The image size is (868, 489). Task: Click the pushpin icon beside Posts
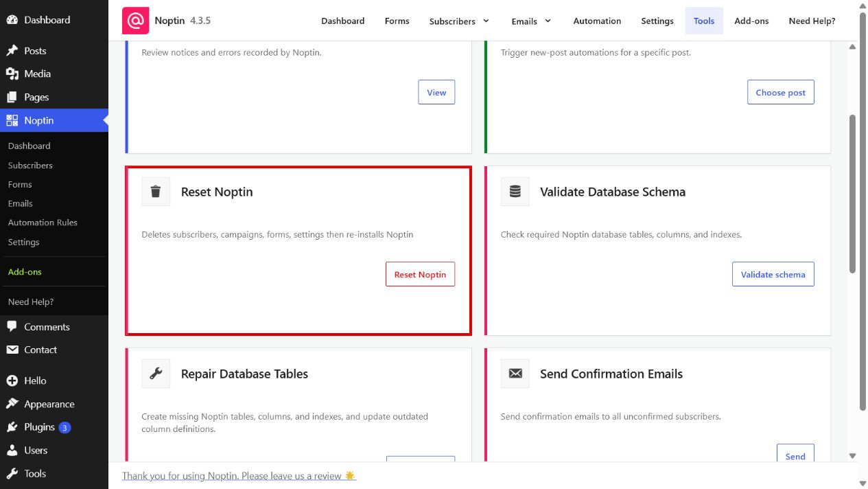[12, 51]
